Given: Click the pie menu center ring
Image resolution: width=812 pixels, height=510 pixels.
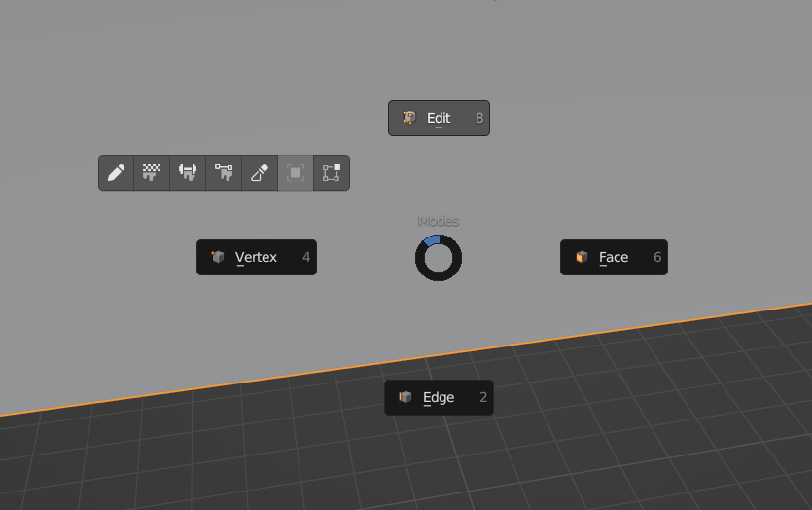Looking at the screenshot, I should point(439,258).
